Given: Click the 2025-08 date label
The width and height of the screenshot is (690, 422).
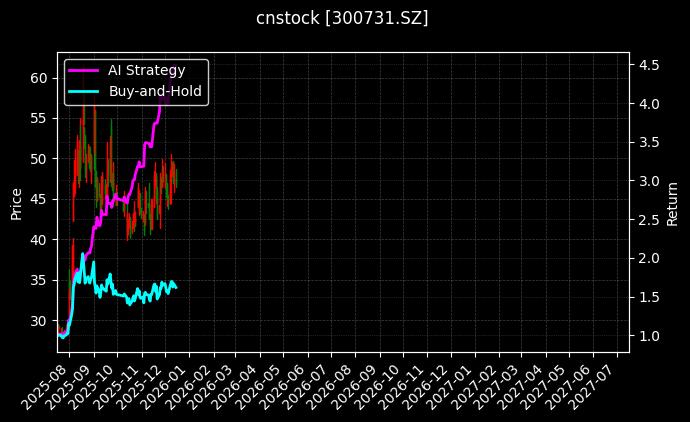Looking at the screenshot, I should [45, 386].
